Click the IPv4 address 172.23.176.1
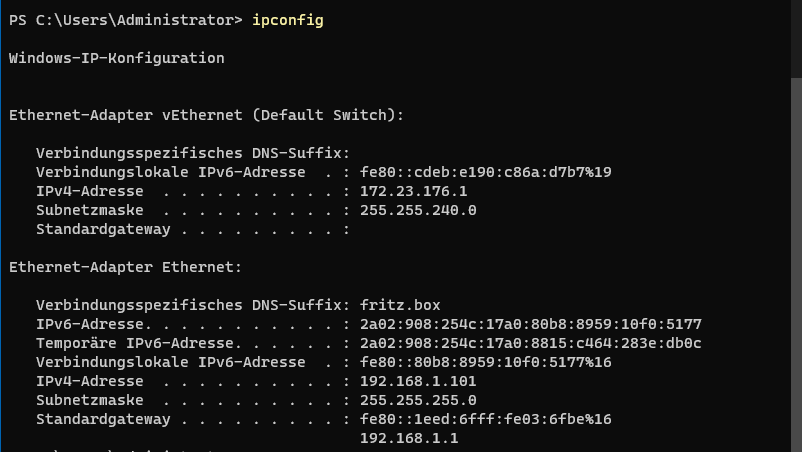The height and width of the screenshot is (452, 802). tap(413, 191)
